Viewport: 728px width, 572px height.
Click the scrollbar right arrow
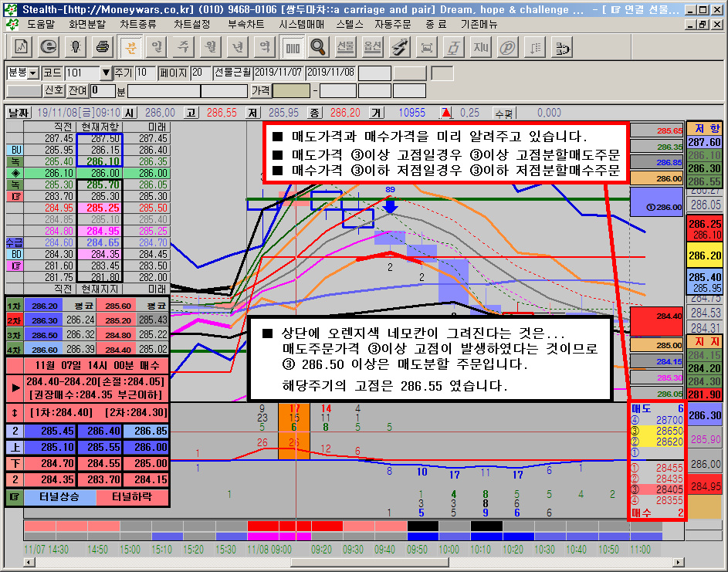coord(679,562)
